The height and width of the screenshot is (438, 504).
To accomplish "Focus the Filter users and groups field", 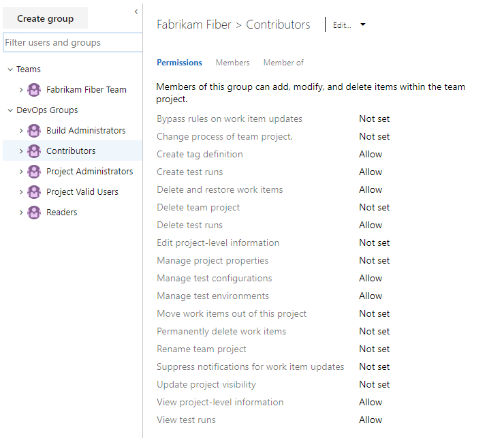I will (73, 42).
